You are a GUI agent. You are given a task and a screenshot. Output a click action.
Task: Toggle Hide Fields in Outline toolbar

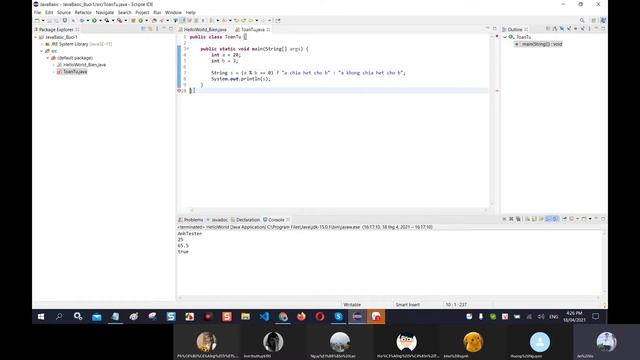pyautogui.click(x=562, y=29)
